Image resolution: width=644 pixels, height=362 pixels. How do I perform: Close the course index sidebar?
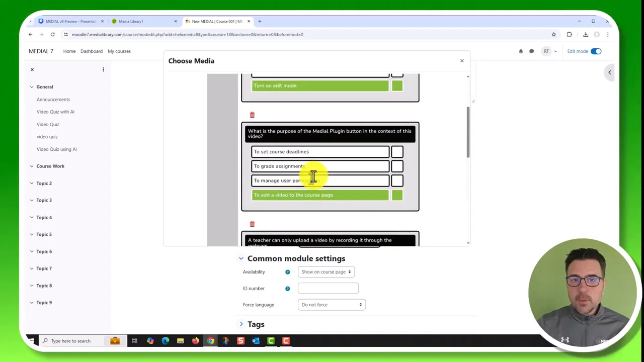pos(32,69)
